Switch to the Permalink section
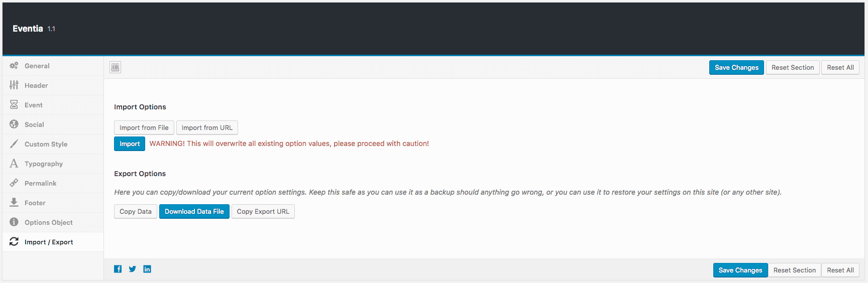This screenshot has height=283, width=868. pos(40,183)
